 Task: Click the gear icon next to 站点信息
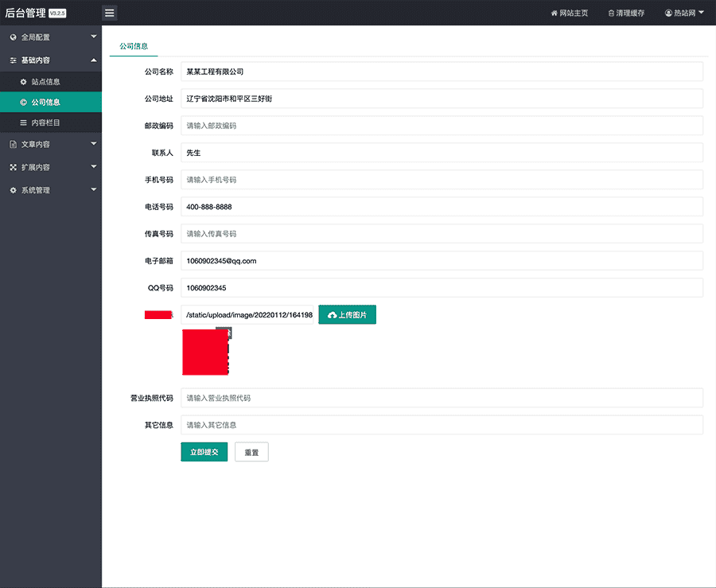[23, 82]
